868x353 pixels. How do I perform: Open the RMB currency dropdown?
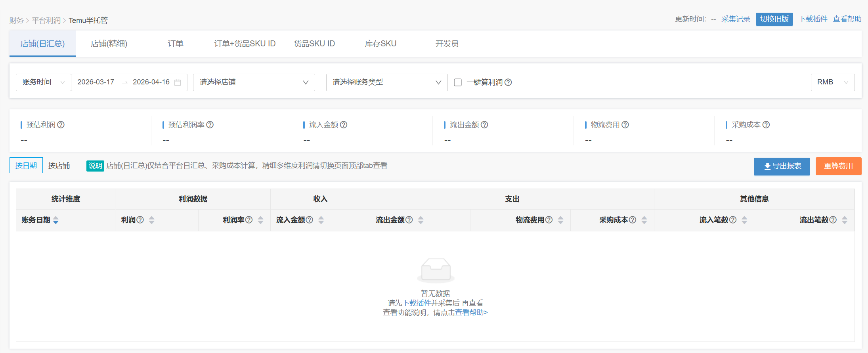pos(833,82)
